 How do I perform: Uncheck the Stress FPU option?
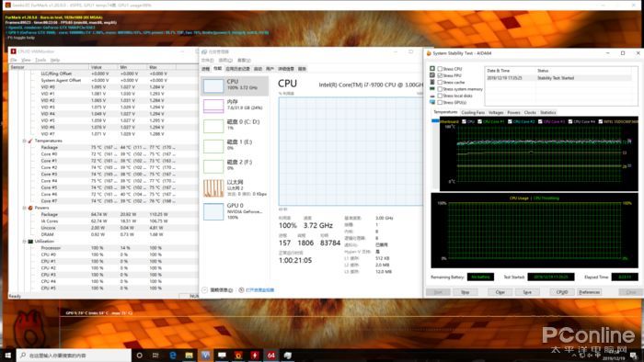440,75
